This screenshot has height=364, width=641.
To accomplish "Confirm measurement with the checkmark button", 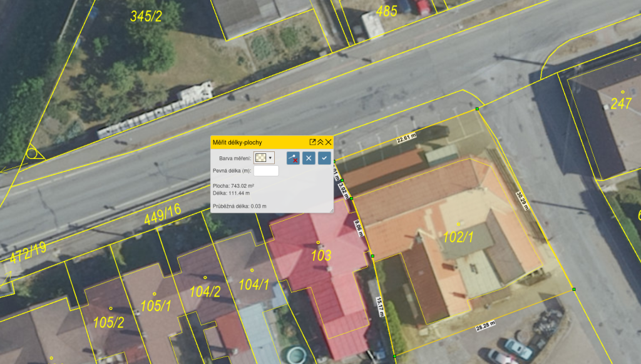I will pyautogui.click(x=324, y=158).
